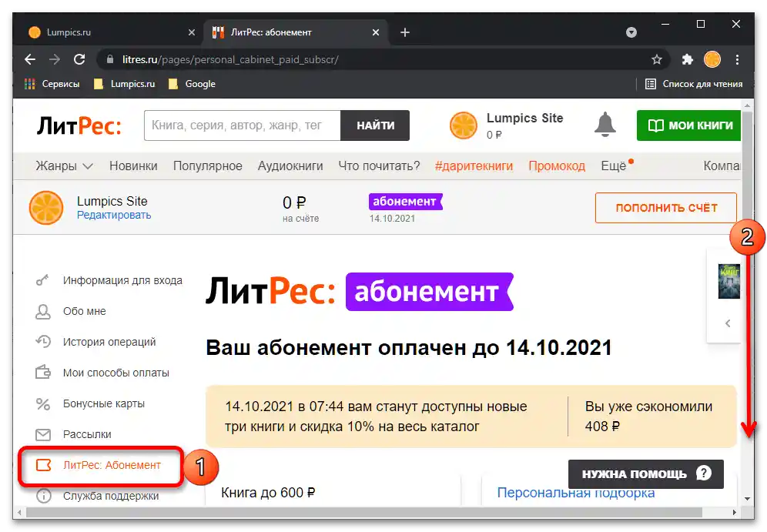The image size is (767, 532).
Task: Open Что почитать? menu item
Action: click(x=379, y=166)
